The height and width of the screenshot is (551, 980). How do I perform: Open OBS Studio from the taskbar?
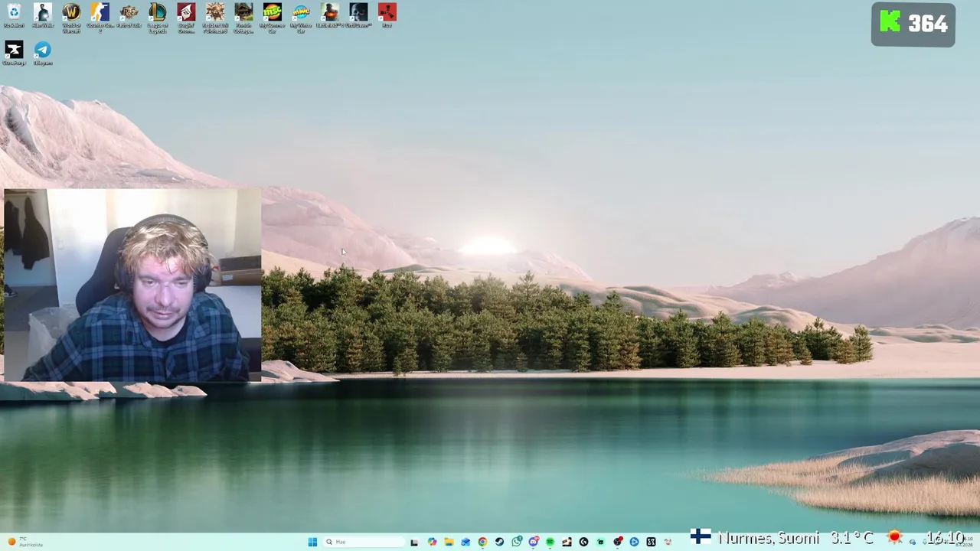click(x=618, y=542)
